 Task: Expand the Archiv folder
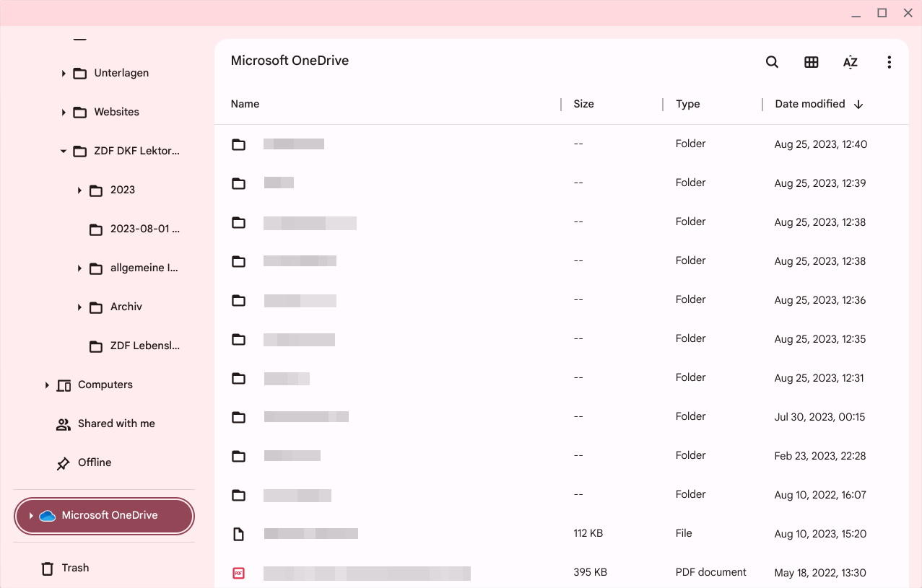[79, 307]
